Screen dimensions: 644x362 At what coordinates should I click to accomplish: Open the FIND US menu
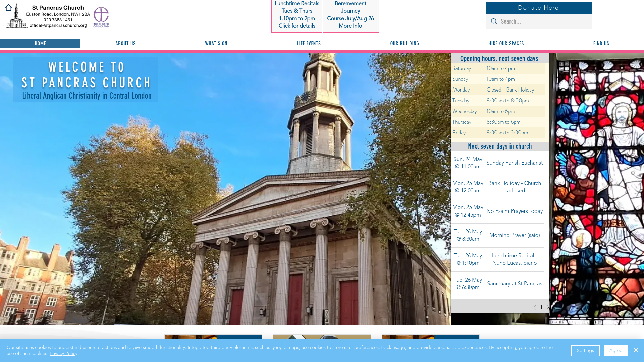pyautogui.click(x=601, y=43)
